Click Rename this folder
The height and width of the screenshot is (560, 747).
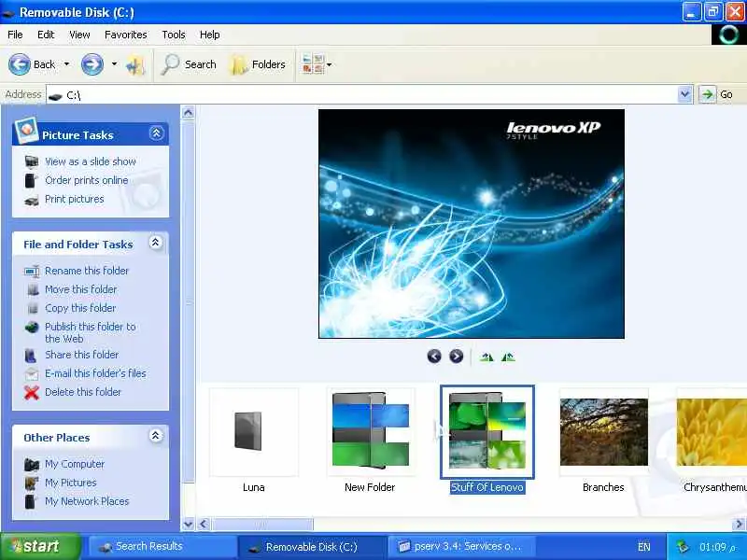click(87, 271)
